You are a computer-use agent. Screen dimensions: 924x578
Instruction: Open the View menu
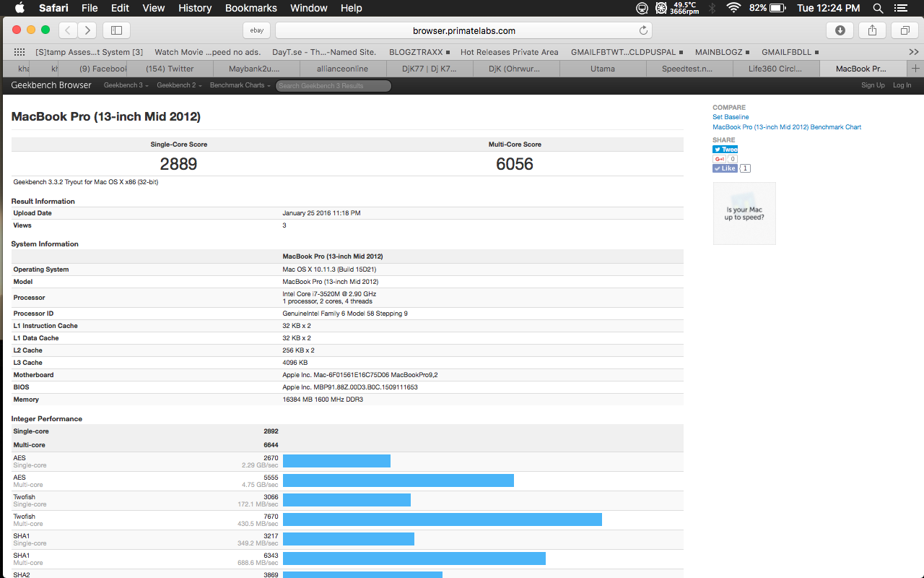tap(153, 8)
